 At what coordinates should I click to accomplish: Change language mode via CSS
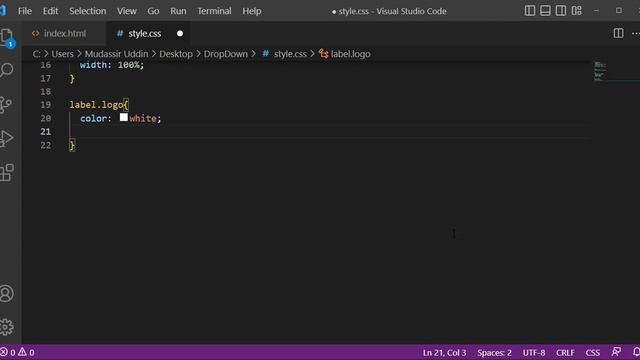[593, 352]
